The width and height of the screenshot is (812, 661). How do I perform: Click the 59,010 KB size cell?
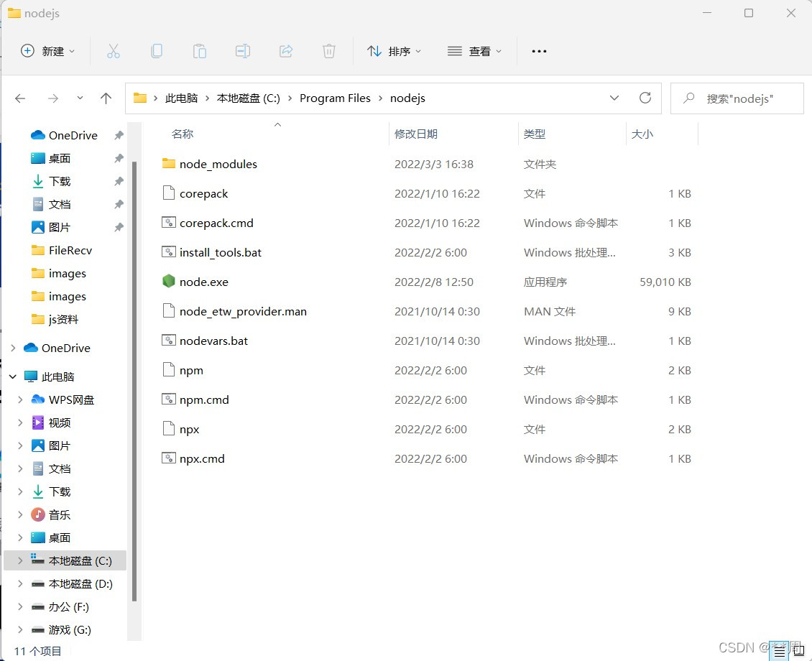(x=665, y=282)
